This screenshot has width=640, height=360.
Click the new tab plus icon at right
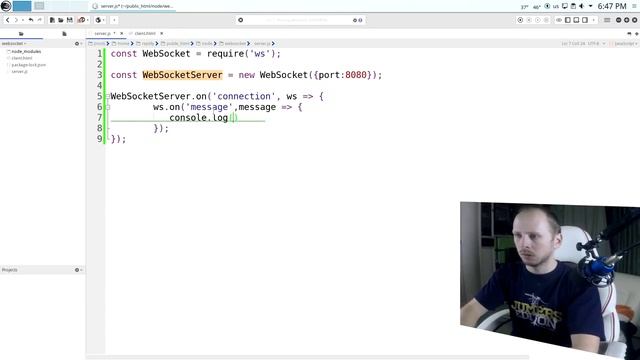tap(636, 34)
